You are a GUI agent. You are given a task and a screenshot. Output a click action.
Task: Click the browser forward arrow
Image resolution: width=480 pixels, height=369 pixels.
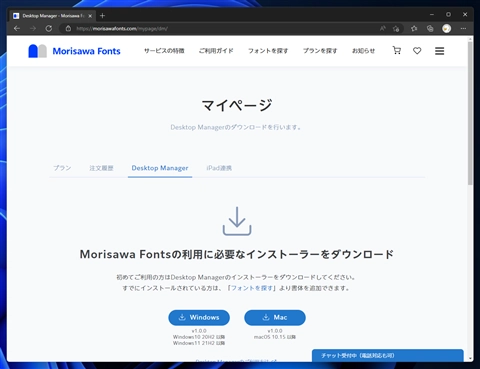coord(33,29)
